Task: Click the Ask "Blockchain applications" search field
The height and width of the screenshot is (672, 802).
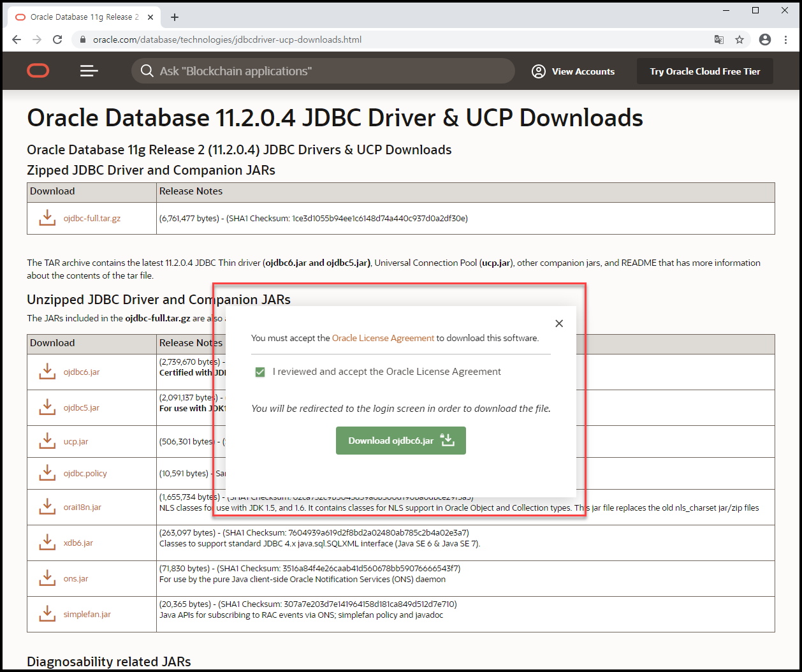Action: (323, 71)
